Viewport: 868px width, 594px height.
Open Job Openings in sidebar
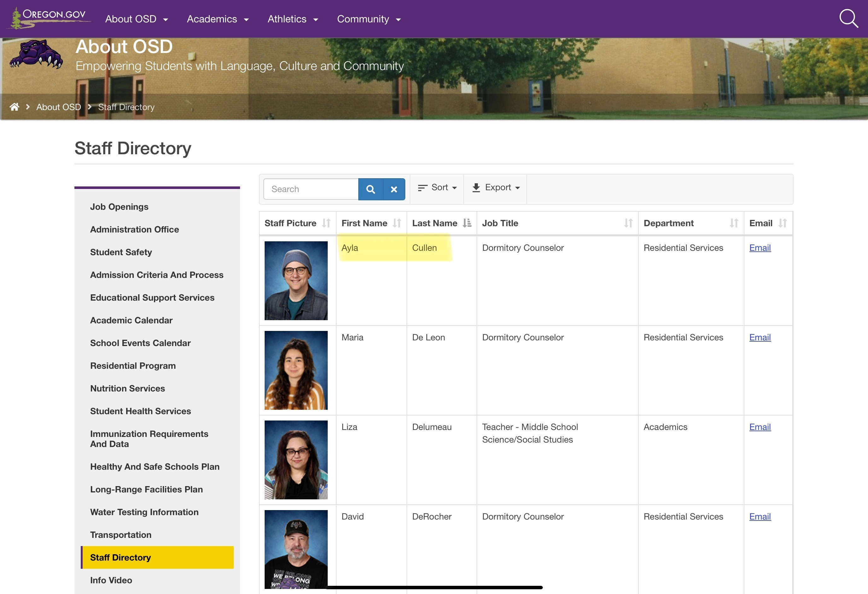(119, 207)
